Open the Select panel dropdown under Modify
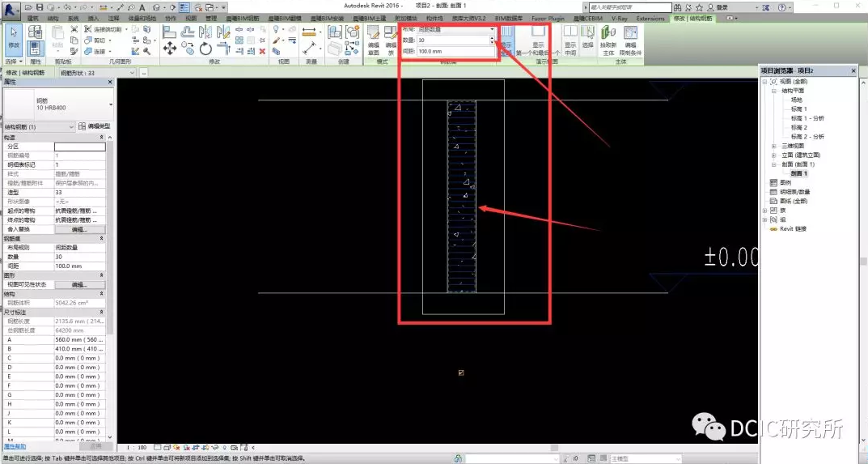This screenshot has width=868, height=464. coord(14,62)
